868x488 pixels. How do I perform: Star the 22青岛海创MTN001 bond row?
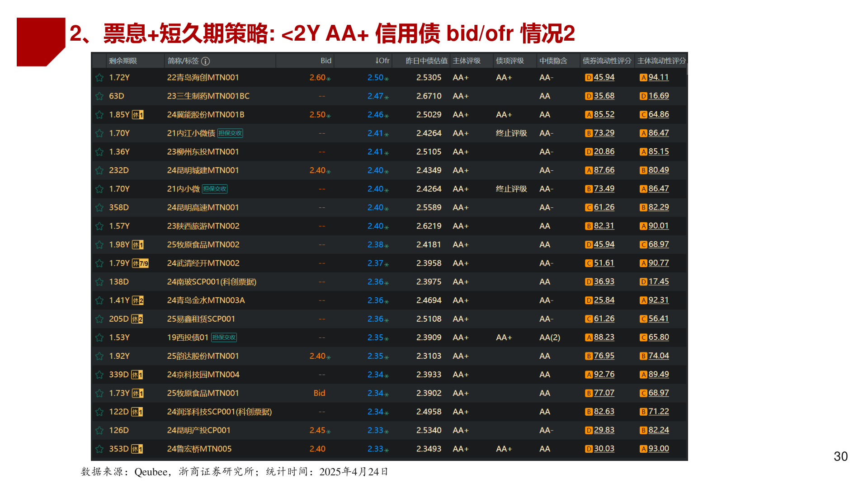99,78
